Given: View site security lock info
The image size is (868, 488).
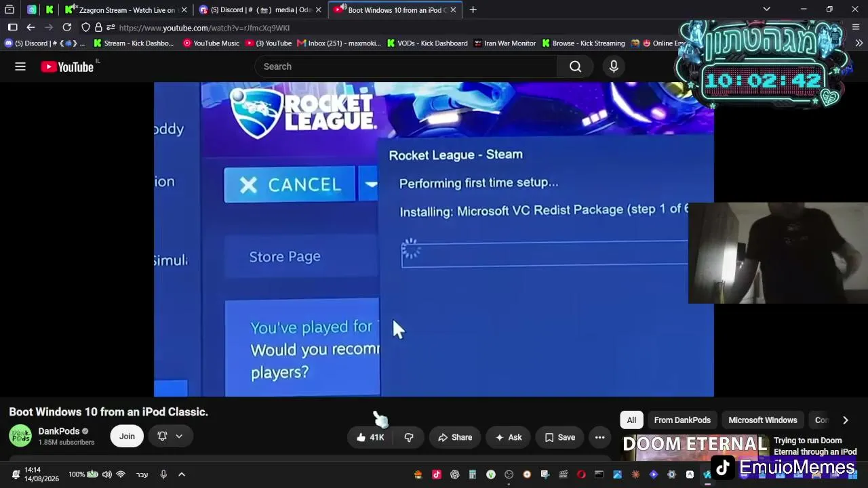Looking at the screenshot, I should tap(98, 27).
